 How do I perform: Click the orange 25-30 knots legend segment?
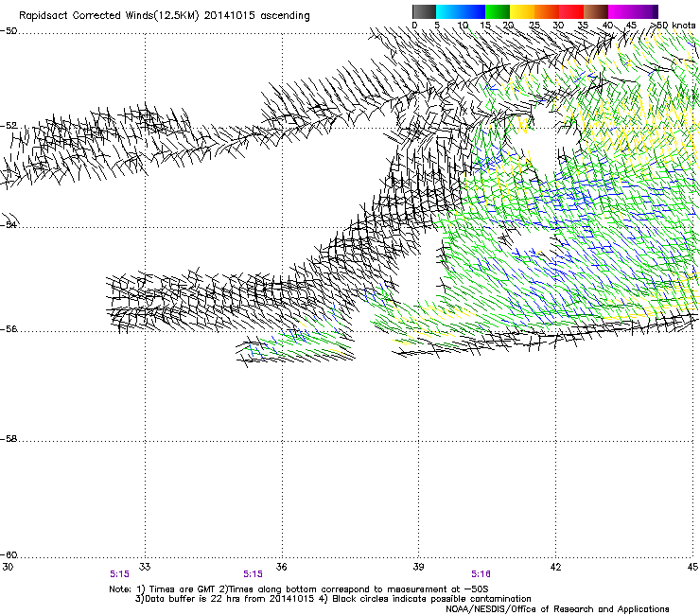(x=547, y=11)
